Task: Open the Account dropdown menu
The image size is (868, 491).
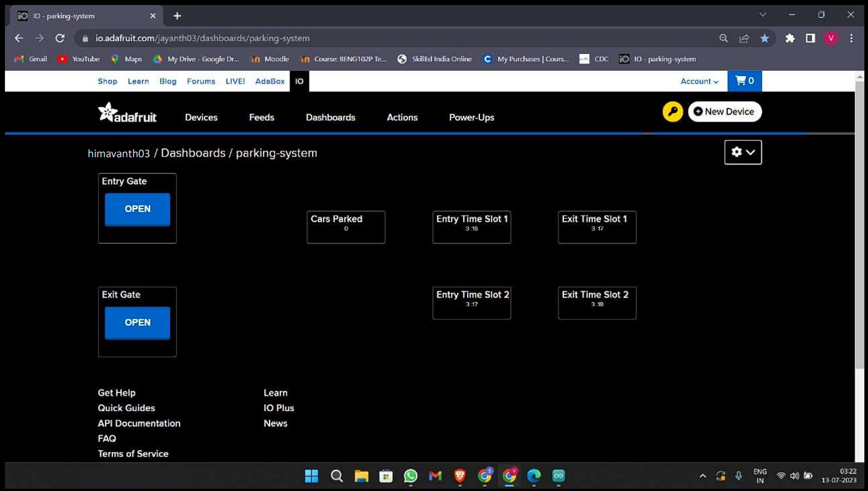Action: (x=699, y=81)
